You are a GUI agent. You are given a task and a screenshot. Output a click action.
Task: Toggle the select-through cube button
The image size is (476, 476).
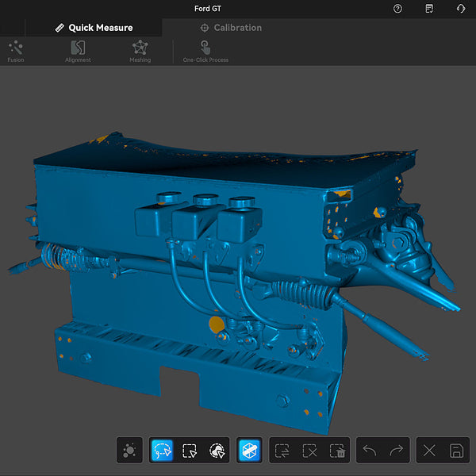250,450
